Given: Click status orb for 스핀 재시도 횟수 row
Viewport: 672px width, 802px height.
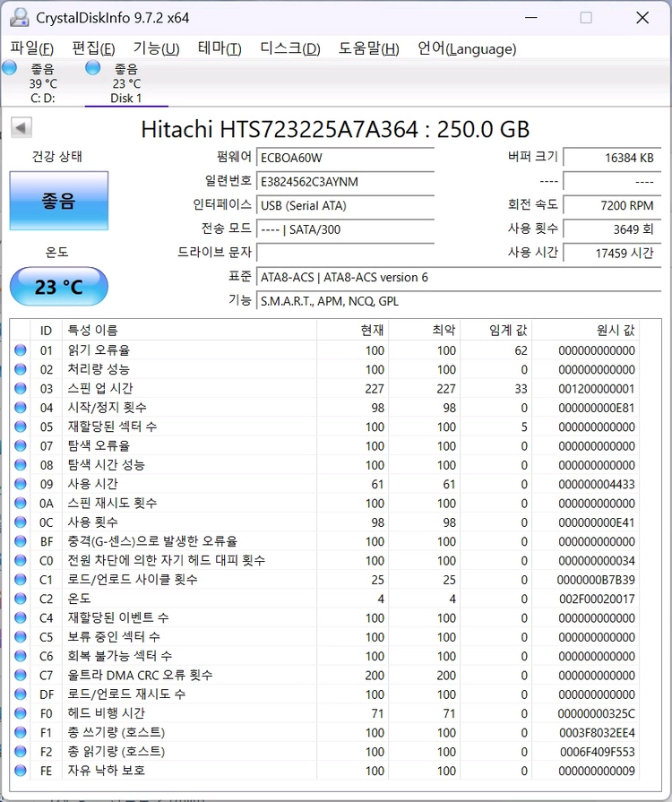Looking at the screenshot, I should pyautogui.click(x=21, y=503).
